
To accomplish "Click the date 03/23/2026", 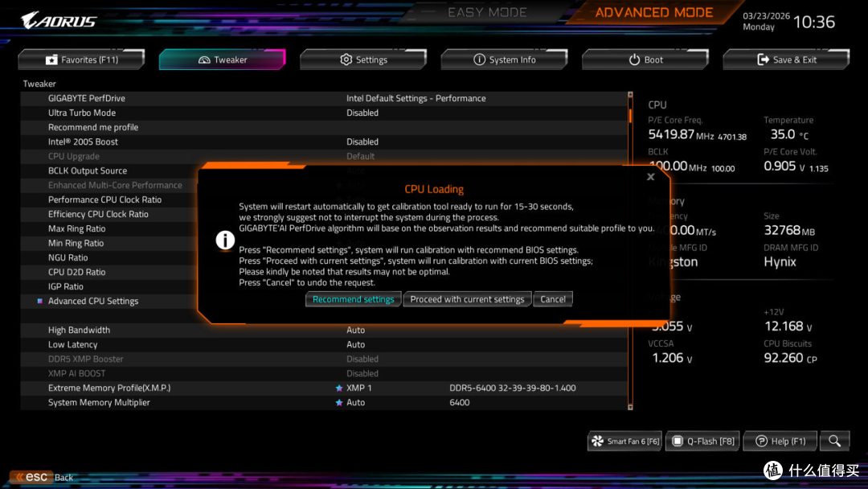I will pyautogui.click(x=766, y=16).
